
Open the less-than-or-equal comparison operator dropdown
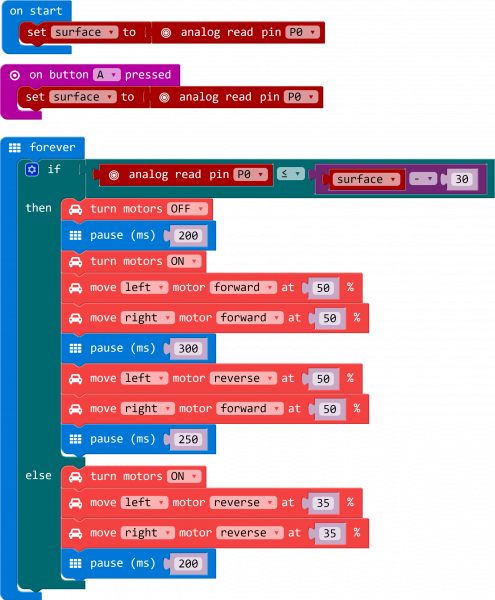point(291,174)
